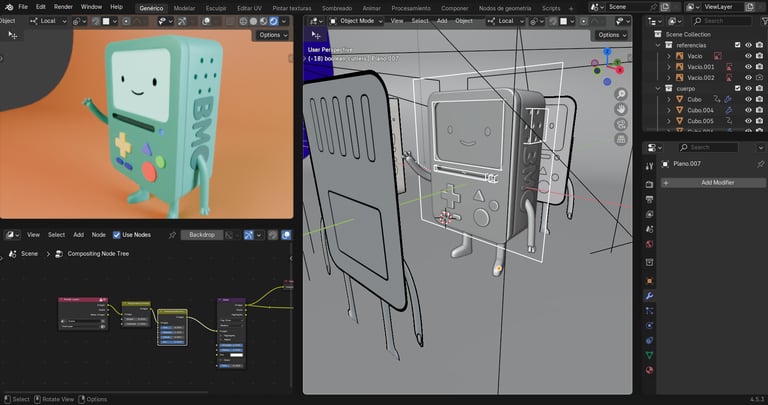Select rendered viewport shading sphere
The height and width of the screenshot is (405, 768).
pos(274,22)
